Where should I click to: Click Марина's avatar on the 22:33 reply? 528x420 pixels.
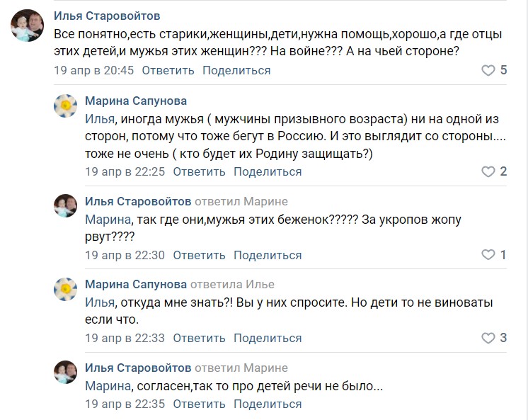coord(66,289)
